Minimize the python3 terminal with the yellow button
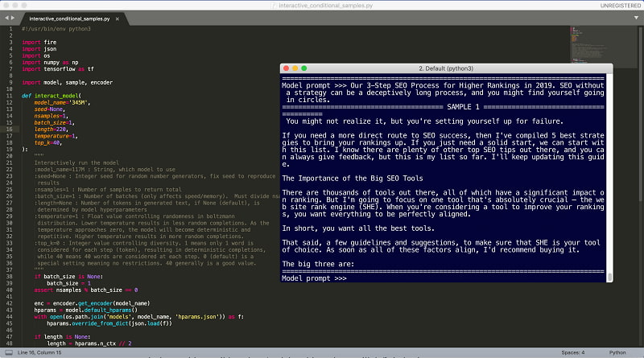This screenshot has height=358, width=644. pos(295,69)
